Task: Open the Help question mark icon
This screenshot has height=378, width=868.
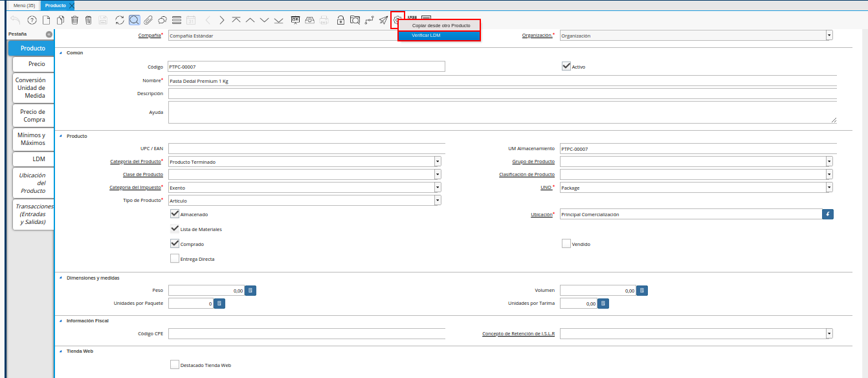Action: 31,20
